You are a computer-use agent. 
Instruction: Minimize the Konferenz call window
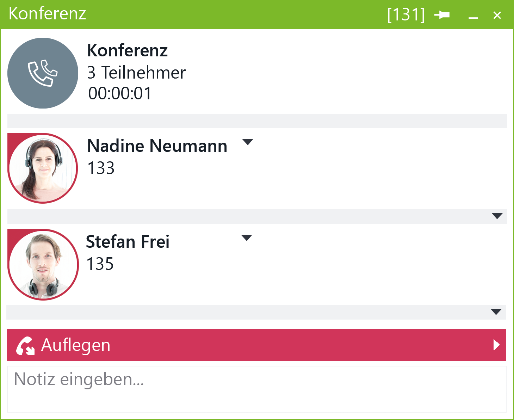(473, 16)
